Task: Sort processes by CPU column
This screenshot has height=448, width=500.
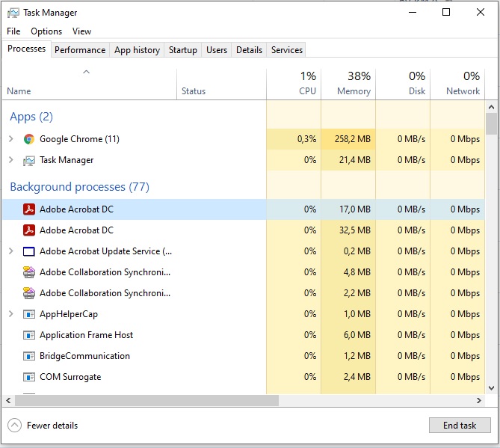Action: pyautogui.click(x=294, y=84)
